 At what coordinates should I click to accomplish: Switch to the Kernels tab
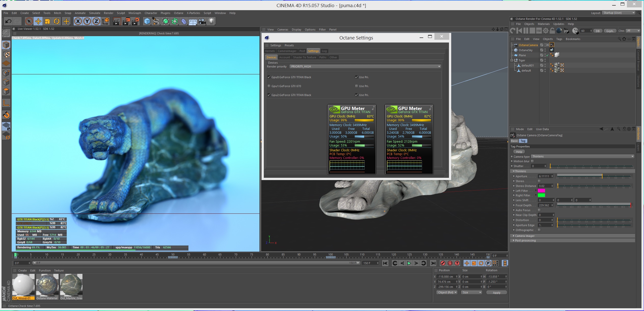[270, 51]
